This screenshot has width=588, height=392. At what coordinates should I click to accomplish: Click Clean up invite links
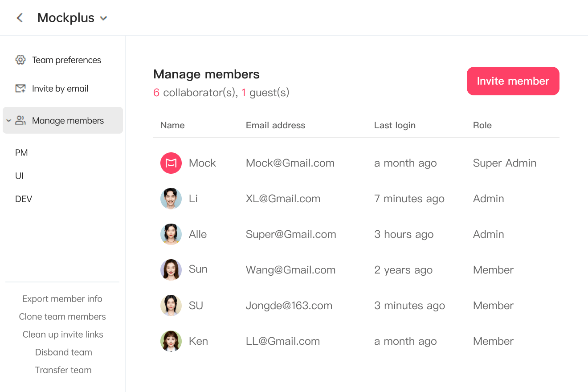63,335
